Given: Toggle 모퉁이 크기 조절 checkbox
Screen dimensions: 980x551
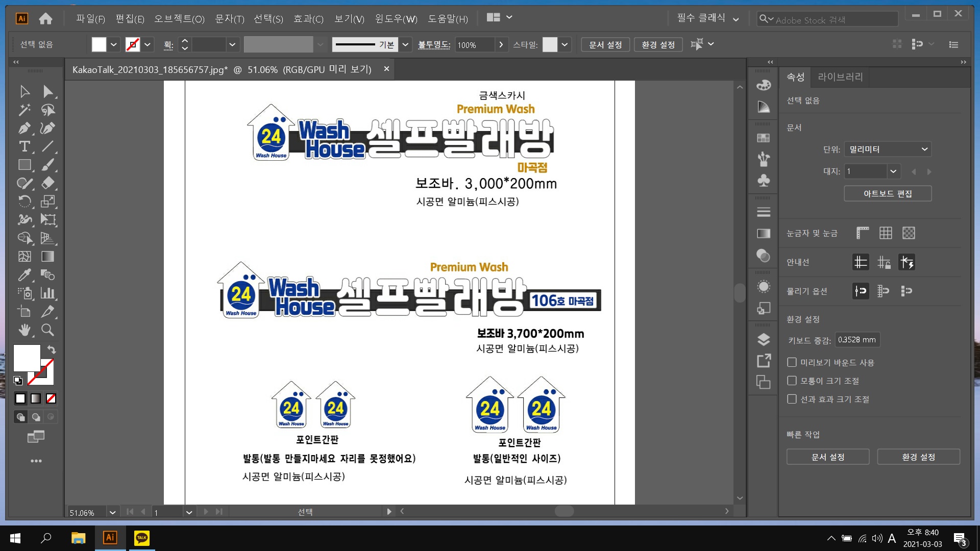Looking at the screenshot, I should (792, 381).
